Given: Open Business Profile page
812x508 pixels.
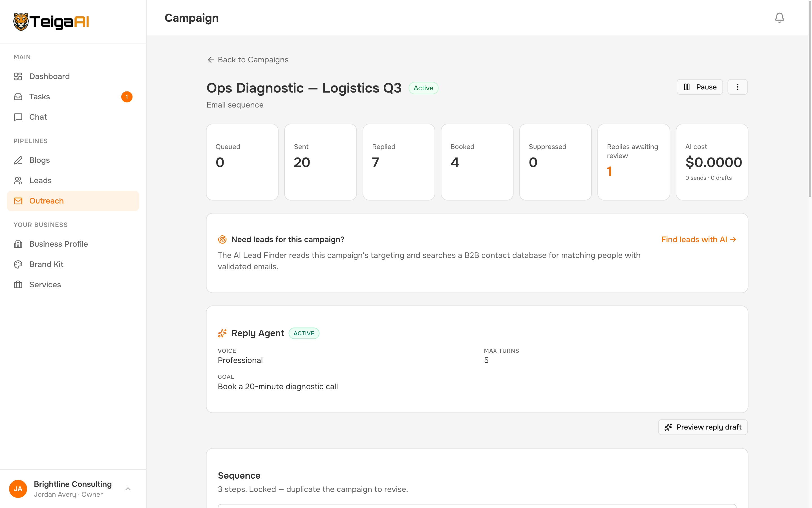Looking at the screenshot, I should pyautogui.click(x=73, y=244).
